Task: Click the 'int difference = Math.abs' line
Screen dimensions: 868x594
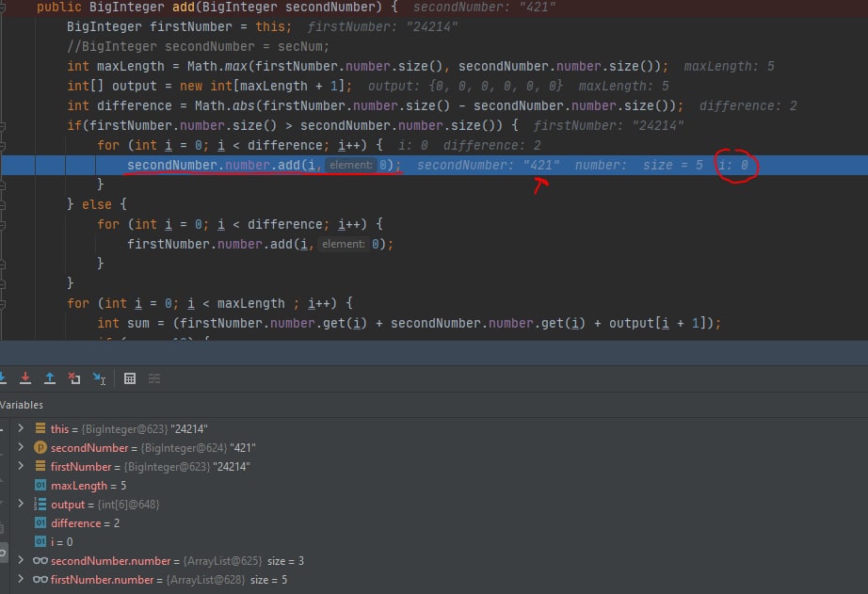Action: [x=375, y=105]
